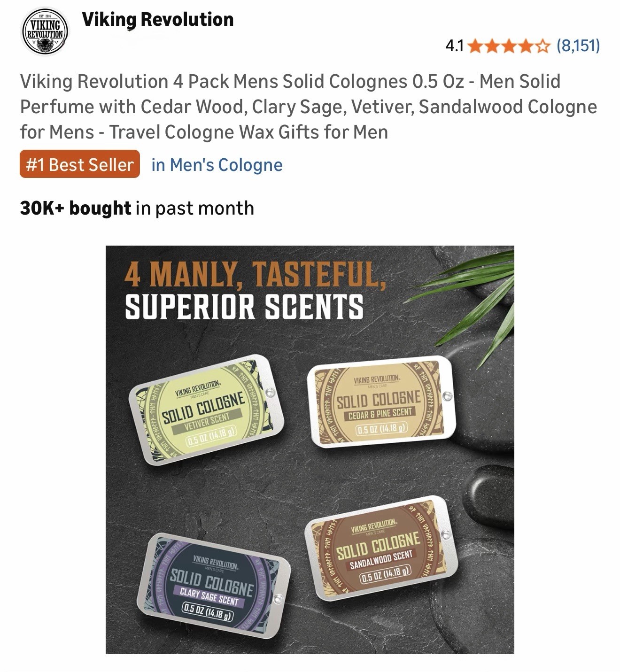Open the Viking Revolution brand name link
The height and width of the screenshot is (672, 620).
coord(157,20)
